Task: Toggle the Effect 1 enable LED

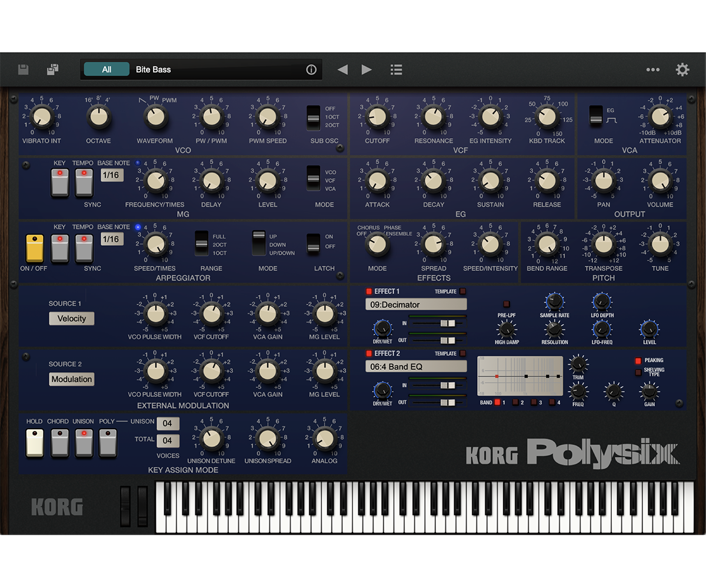Action: (369, 291)
